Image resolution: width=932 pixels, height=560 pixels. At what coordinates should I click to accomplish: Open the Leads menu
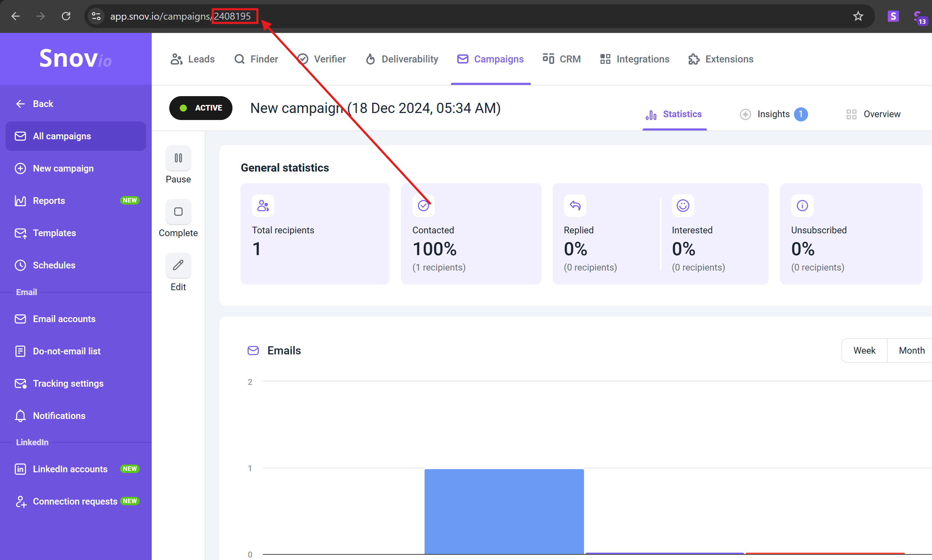192,59
